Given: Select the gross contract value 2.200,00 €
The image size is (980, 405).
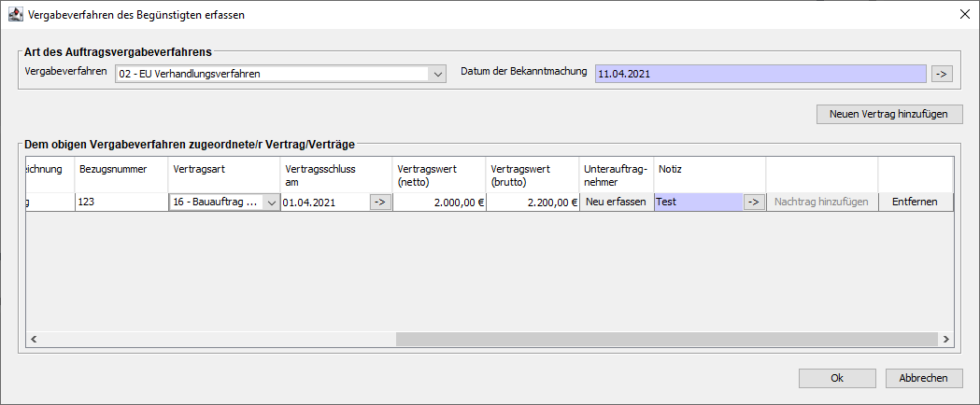Looking at the screenshot, I should pos(533,202).
